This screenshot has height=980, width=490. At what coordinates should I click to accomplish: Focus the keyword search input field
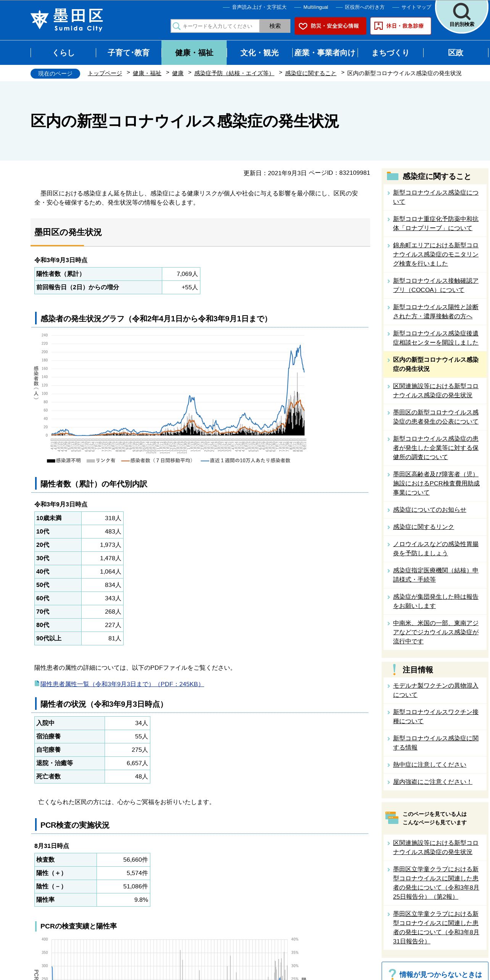click(x=215, y=26)
